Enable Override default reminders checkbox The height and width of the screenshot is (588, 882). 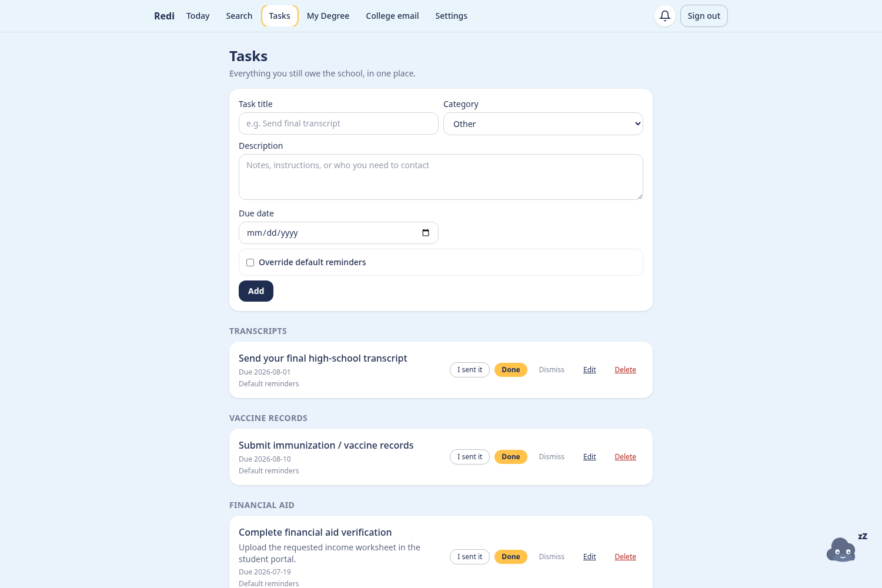pyautogui.click(x=250, y=262)
